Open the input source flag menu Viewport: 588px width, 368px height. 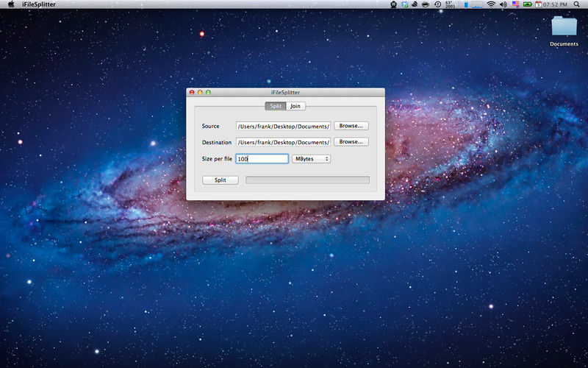(516, 4)
